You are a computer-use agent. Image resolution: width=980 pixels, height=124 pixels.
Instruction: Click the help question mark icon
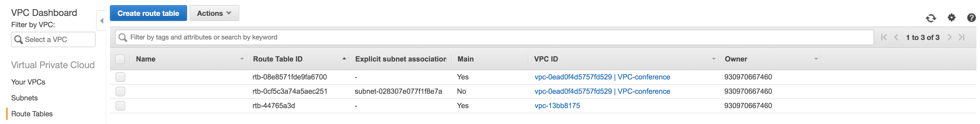coord(971,18)
